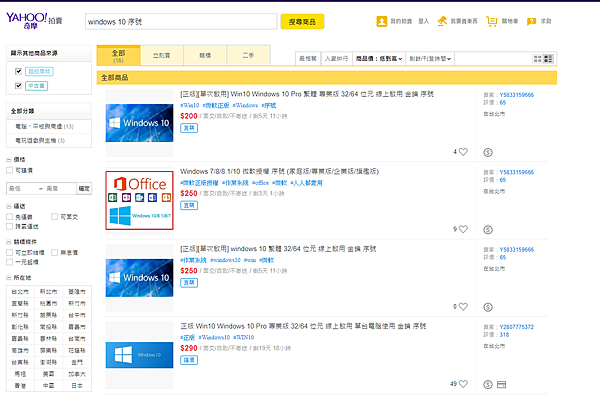Click the 登入 login link
Viewport: 600px width, 395px height.
click(424, 21)
